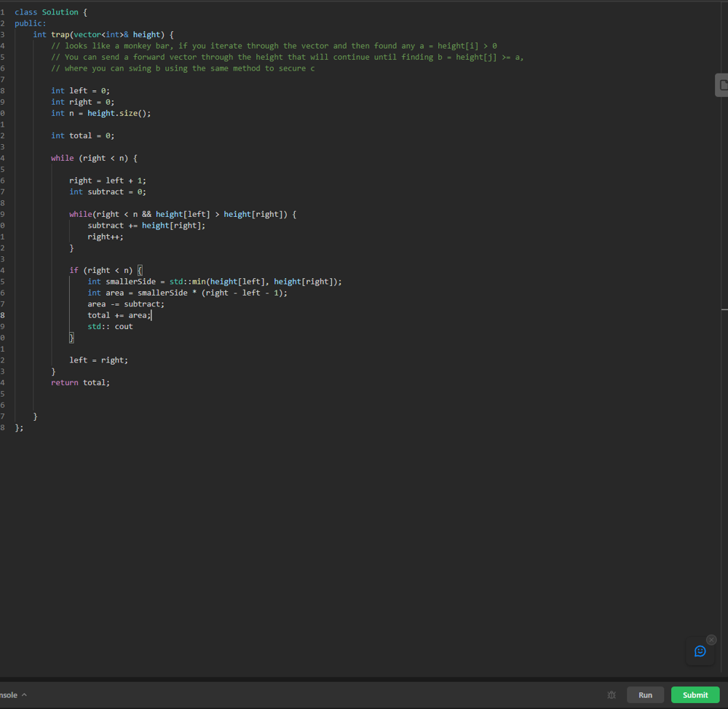Viewport: 728px width, 709px height.
Task: Click the 'right++;' statement
Action: coord(106,237)
